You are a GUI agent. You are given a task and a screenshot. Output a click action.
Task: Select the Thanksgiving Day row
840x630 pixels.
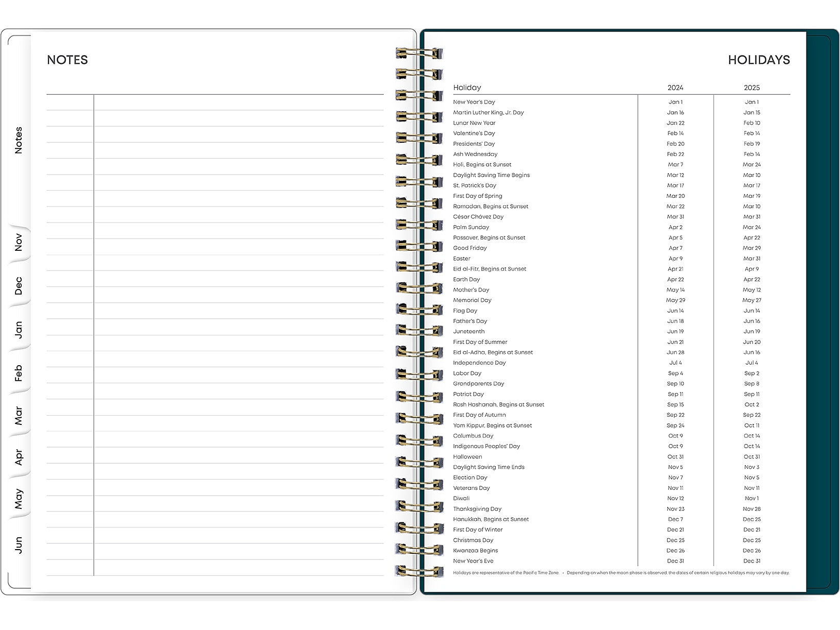click(621, 509)
